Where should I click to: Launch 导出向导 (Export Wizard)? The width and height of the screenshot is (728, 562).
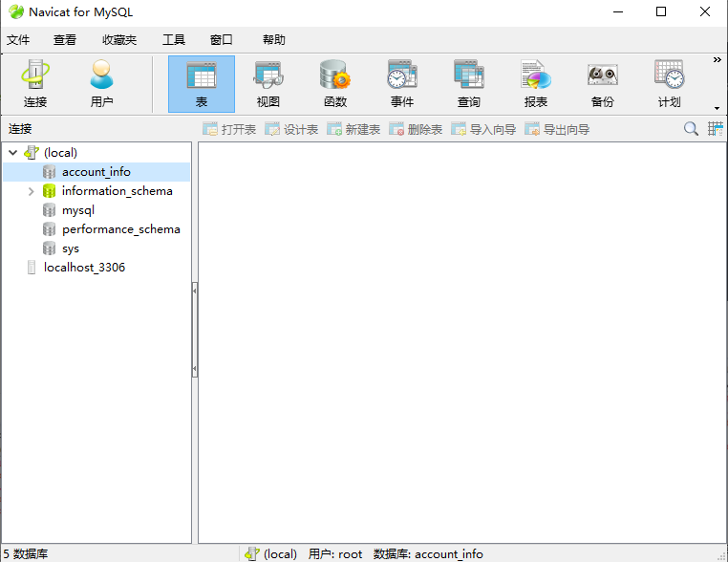point(557,129)
